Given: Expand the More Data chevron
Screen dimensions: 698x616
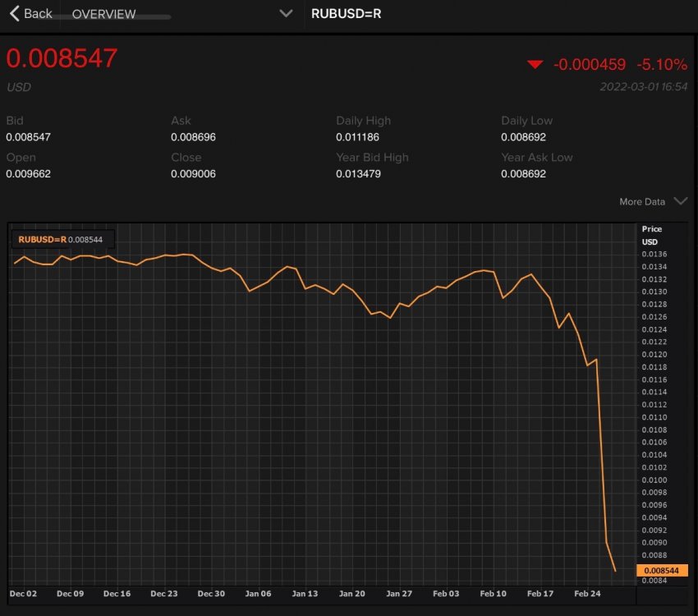Looking at the screenshot, I should coord(680,201).
